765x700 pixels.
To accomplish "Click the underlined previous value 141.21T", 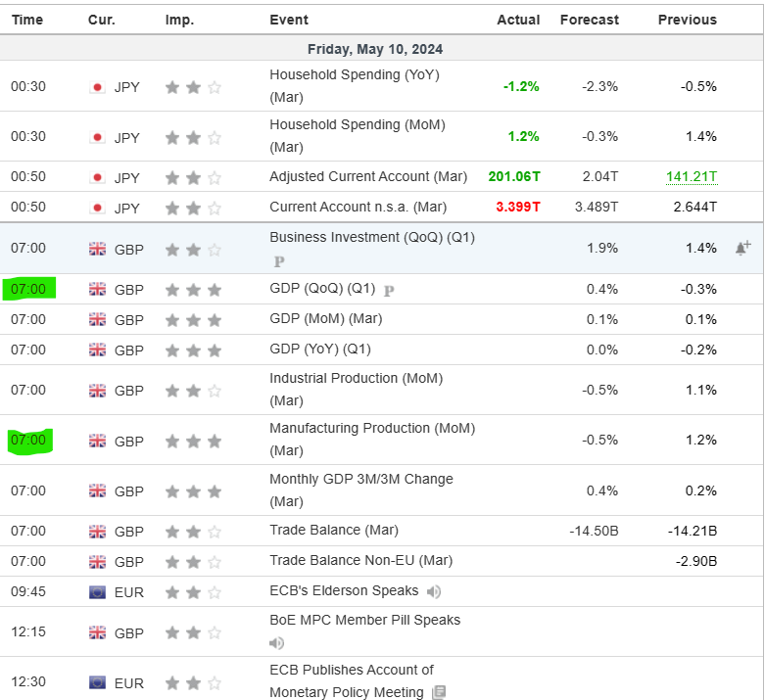I will coord(691,177).
